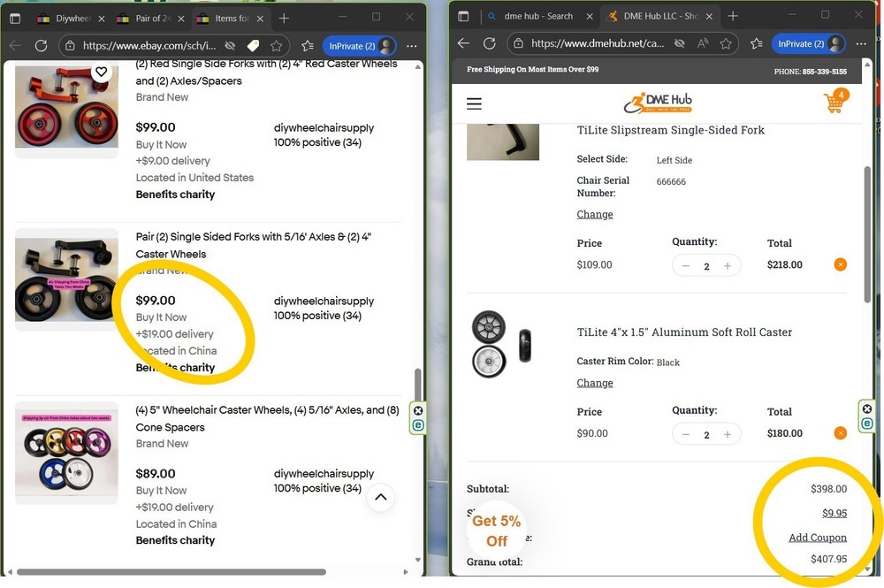Click the scroll-to-top chevron button on eBay

point(380,497)
